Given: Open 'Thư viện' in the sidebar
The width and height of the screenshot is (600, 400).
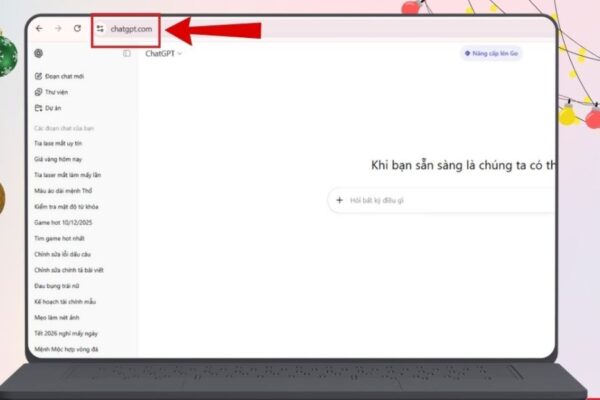Looking at the screenshot, I should pyautogui.click(x=54, y=92).
